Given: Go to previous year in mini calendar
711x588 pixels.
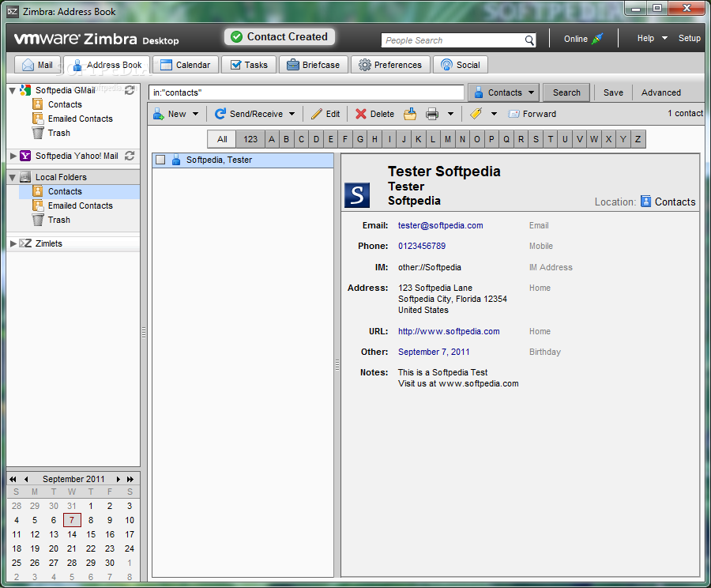Looking at the screenshot, I should (x=13, y=479).
